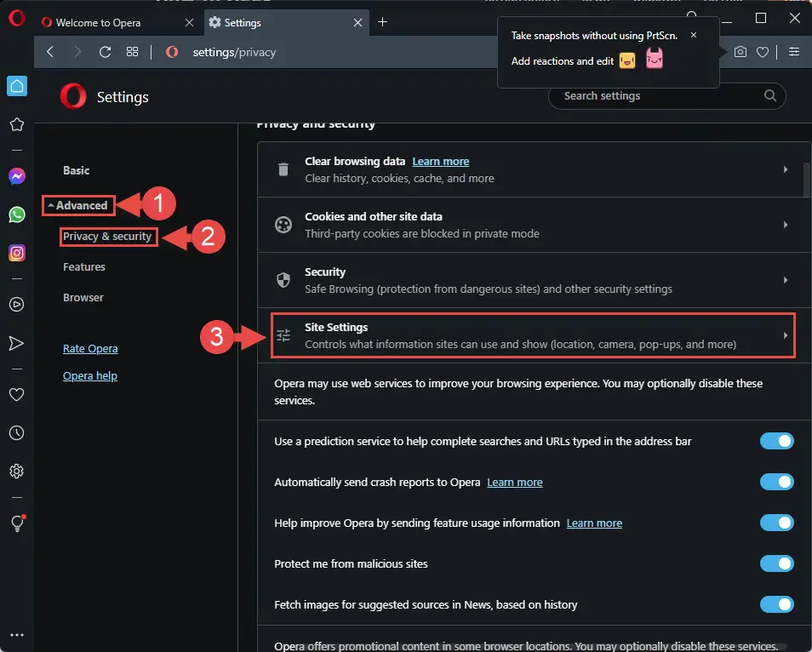Open History from the sidebar clock icon
Image resolution: width=812 pixels, height=652 pixels.
pyautogui.click(x=17, y=433)
